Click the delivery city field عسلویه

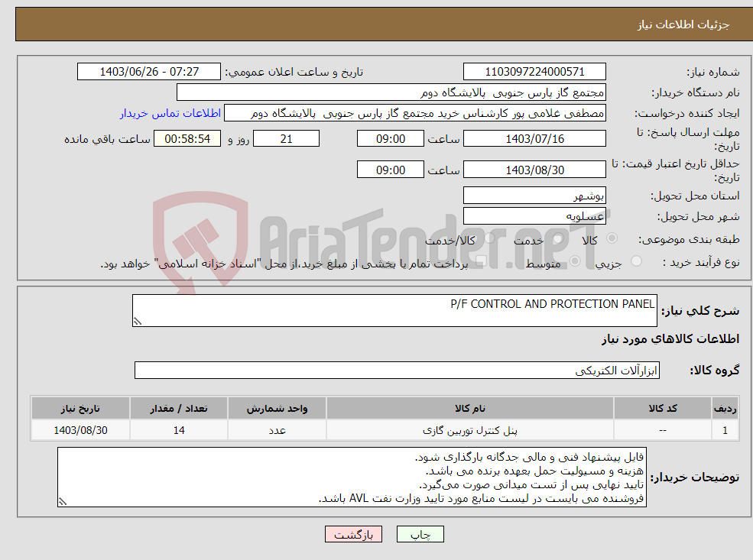[534, 216]
